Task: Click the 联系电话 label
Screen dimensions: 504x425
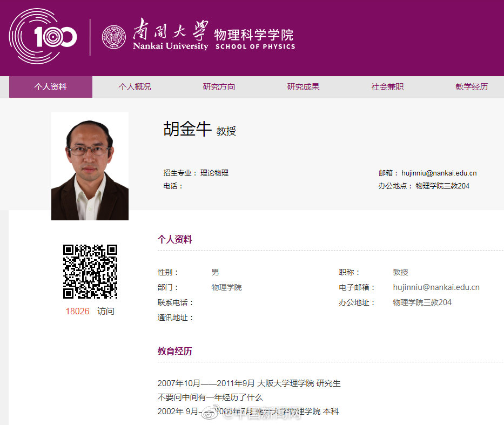Action: (x=175, y=302)
